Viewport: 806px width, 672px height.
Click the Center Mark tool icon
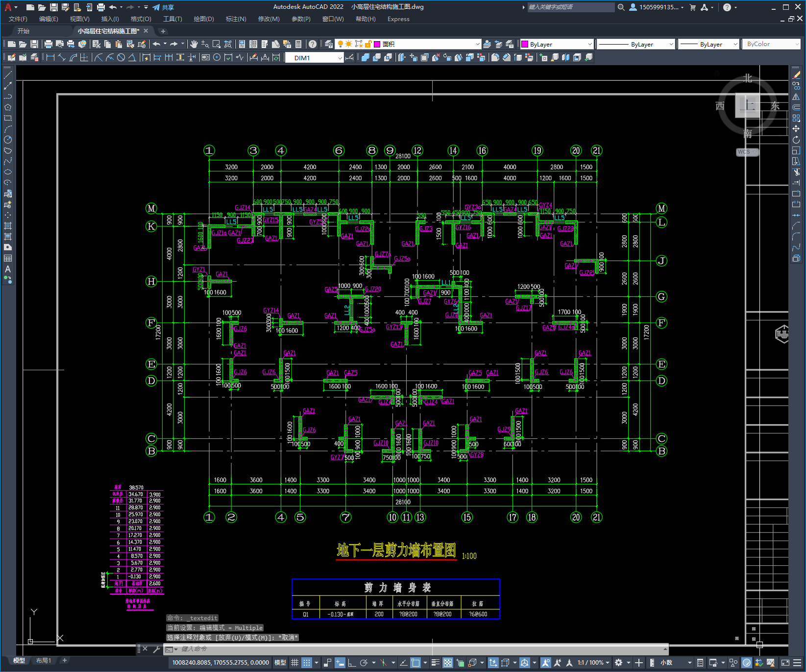pos(217,57)
